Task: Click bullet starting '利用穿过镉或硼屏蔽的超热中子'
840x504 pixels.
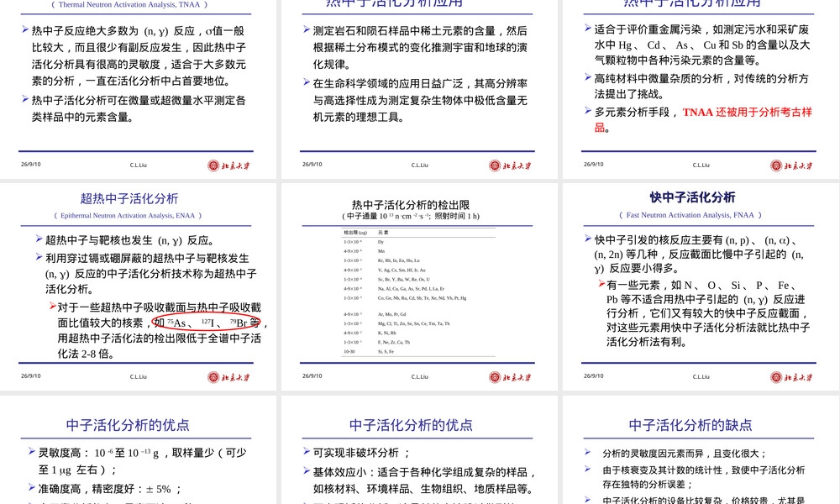Action: (x=150, y=274)
